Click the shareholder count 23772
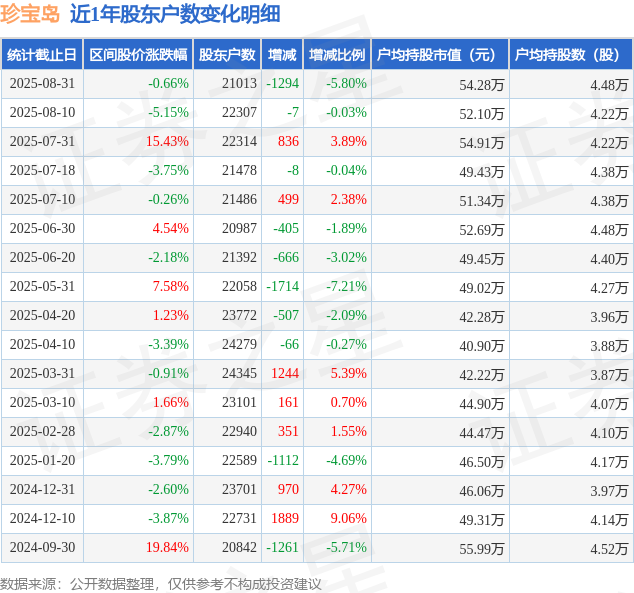The image size is (634, 593). (239, 315)
